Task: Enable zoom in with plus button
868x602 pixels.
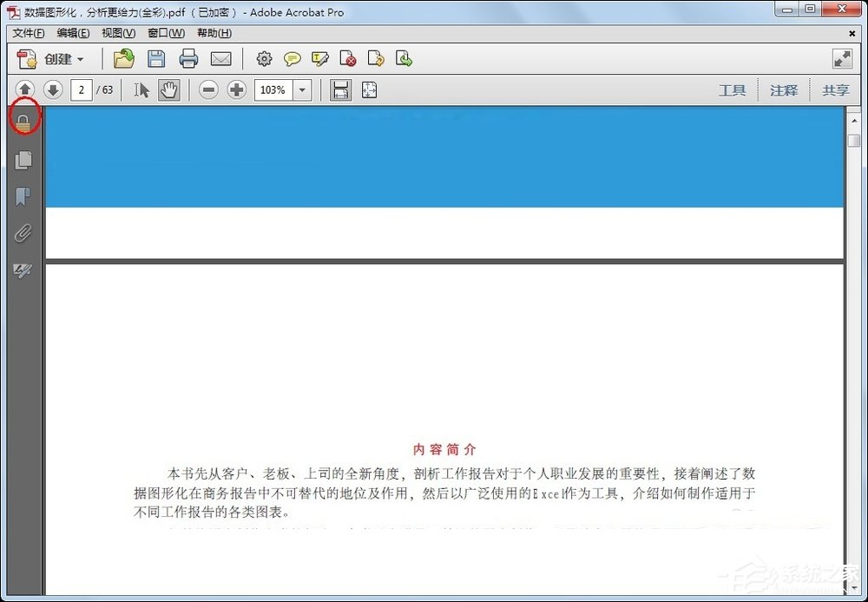Action: click(235, 89)
